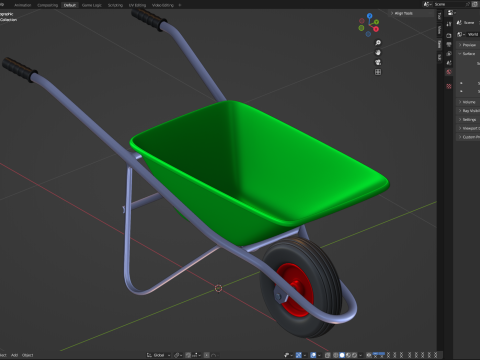Expand the Volume panel
480x360 pixels.
click(x=468, y=102)
